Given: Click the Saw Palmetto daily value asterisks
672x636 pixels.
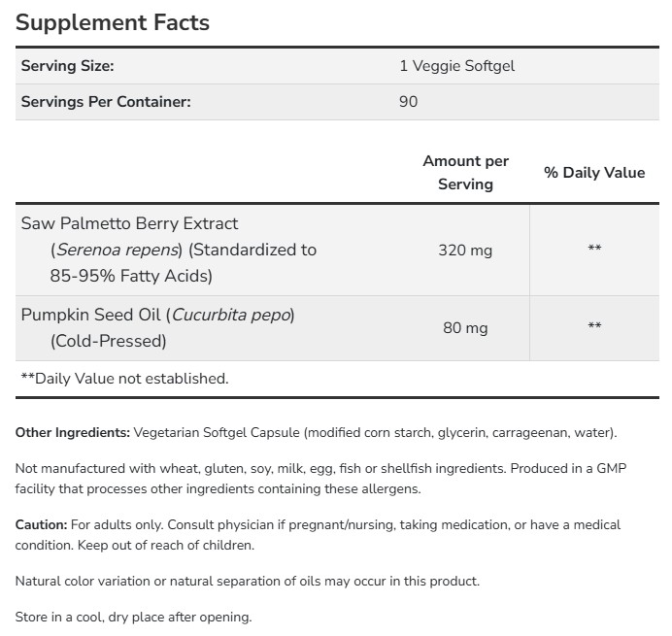Looking at the screenshot, I should pyautogui.click(x=594, y=250).
